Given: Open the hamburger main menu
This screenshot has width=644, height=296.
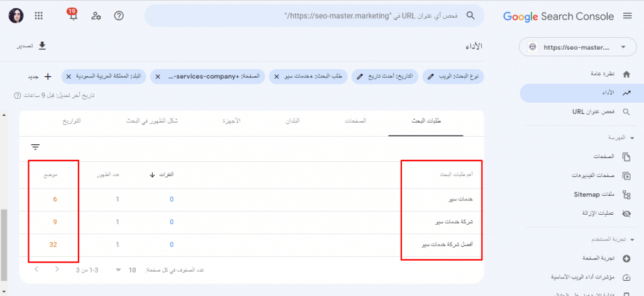Looking at the screenshot, I should click(627, 16).
